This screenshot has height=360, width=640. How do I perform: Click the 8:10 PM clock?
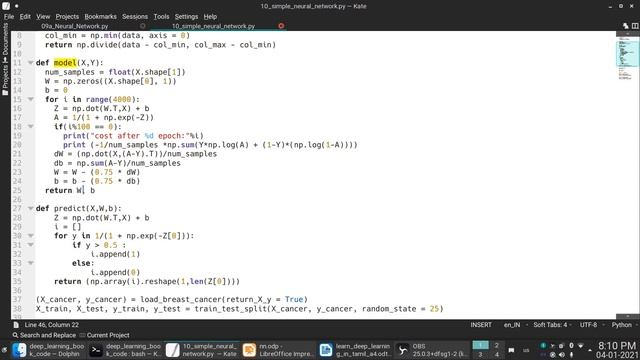point(617,346)
